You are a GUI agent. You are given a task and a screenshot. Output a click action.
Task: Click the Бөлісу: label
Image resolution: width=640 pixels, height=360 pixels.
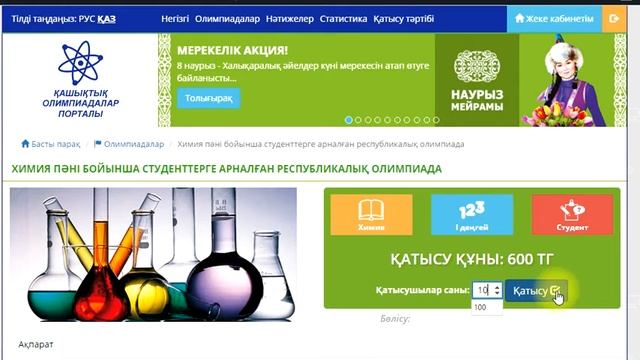[x=395, y=319]
